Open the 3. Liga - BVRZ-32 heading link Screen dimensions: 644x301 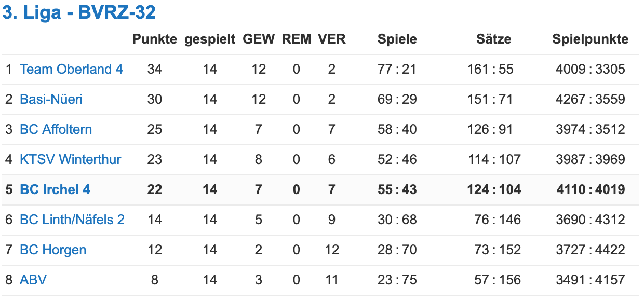[x=79, y=13]
